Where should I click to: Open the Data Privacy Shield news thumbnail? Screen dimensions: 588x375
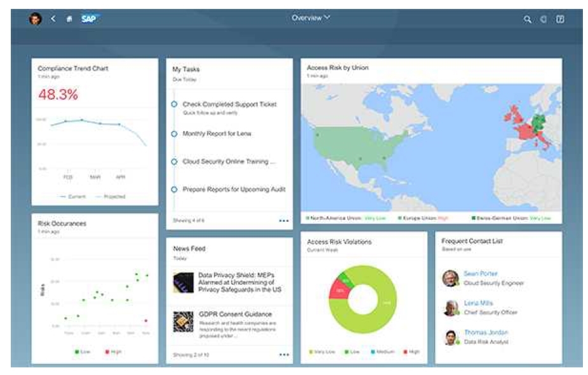click(x=184, y=283)
